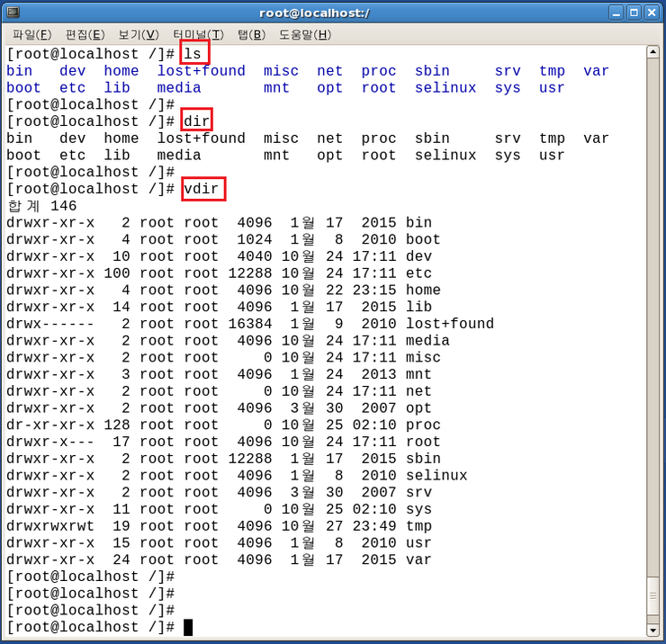Click the black 'usr' in dir output

[x=552, y=155]
